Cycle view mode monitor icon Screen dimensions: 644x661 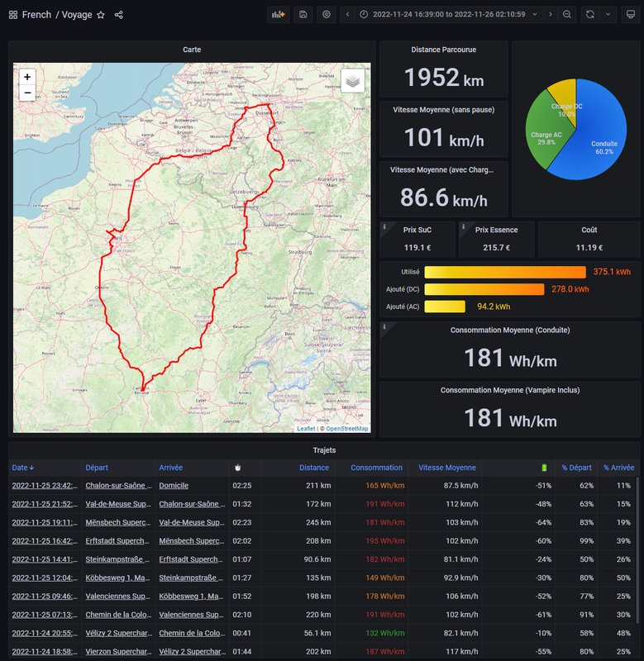coord(631,14)
